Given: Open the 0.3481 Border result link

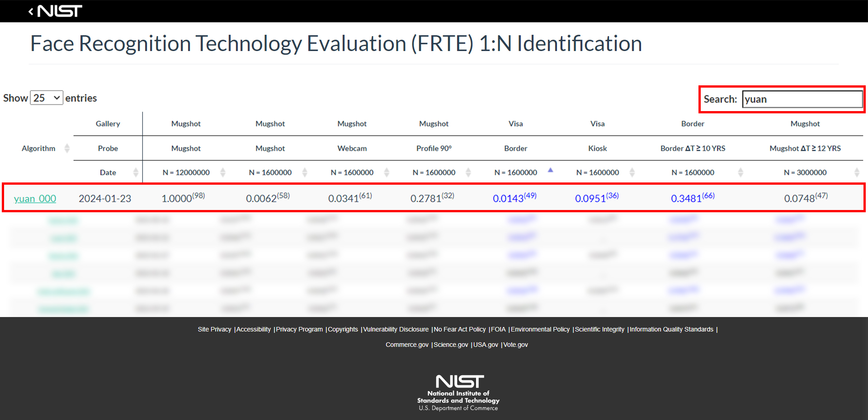Looking at the screenshot, I should tap(693, 197).
